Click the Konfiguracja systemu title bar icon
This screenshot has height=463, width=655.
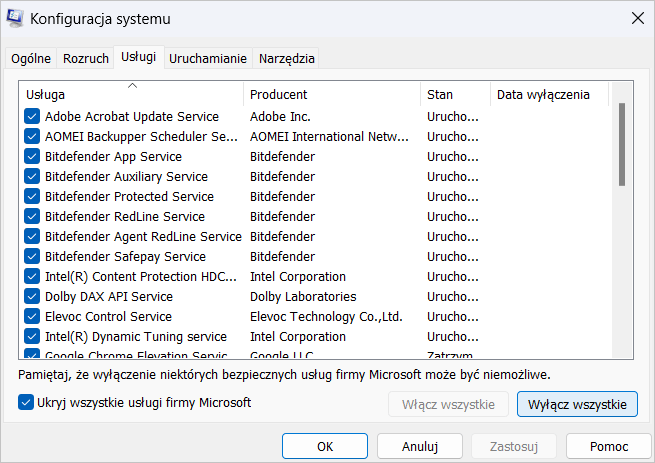(x=15, y=18)
